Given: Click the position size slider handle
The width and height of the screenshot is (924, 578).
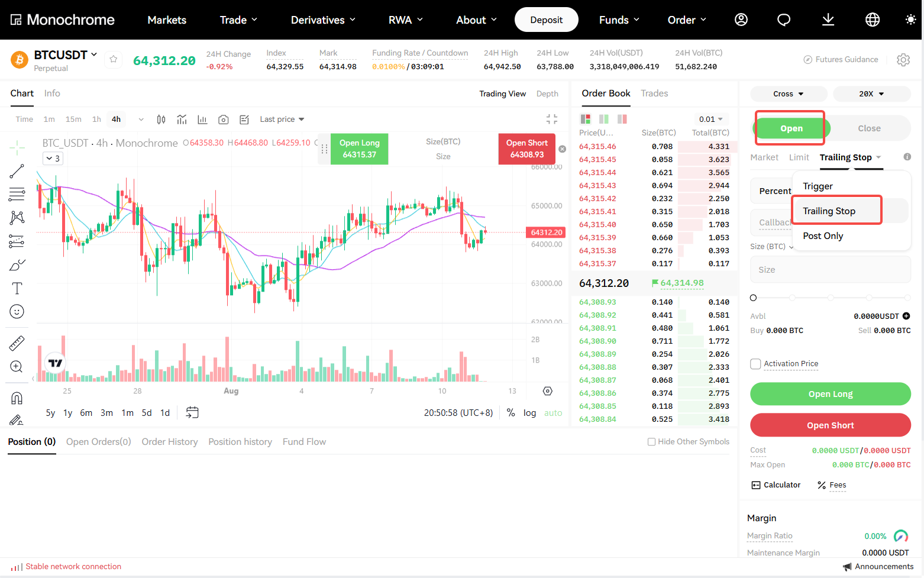Looking at the screenshot, I should click(x=753, y=298).
